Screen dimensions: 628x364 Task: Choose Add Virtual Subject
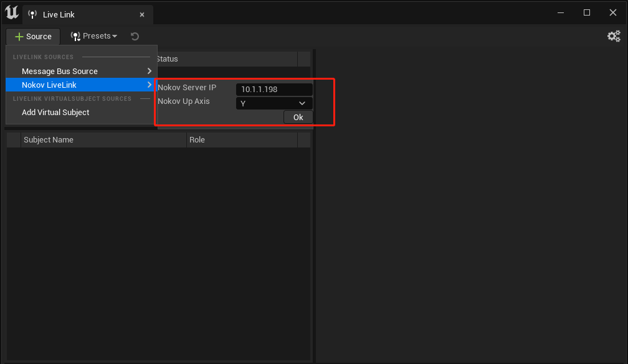(x=81, y=113)
